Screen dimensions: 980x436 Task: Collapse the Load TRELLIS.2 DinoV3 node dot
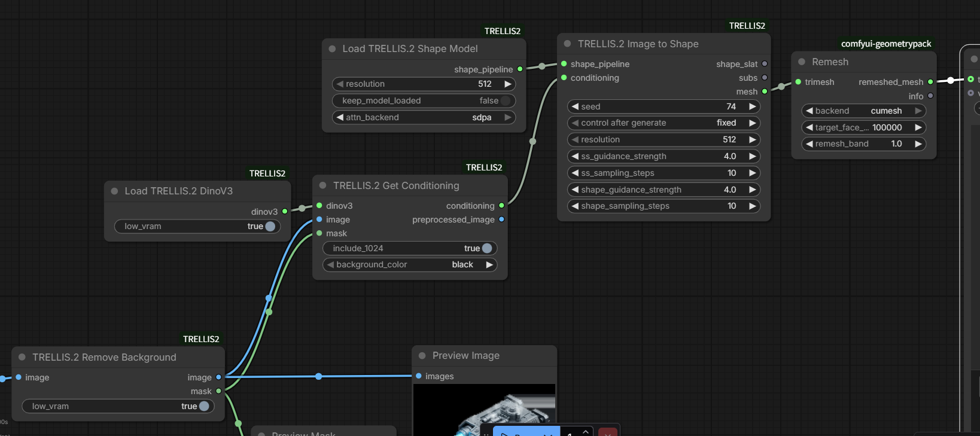pos(114,191)
